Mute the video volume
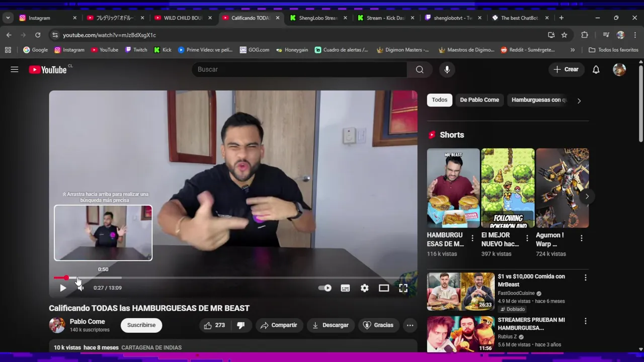The image size is (644, 362). tap(80, 288)
